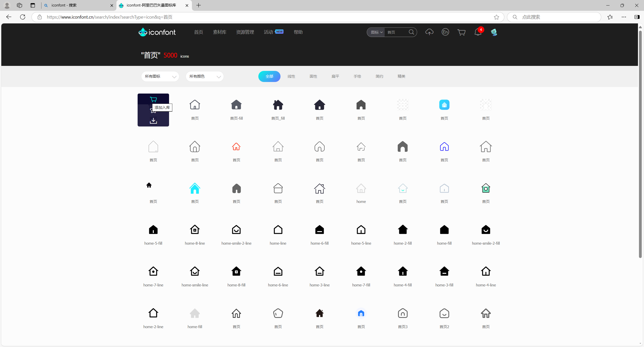
Task: Select the home-8-fill icon
Action: click(236, 271)
